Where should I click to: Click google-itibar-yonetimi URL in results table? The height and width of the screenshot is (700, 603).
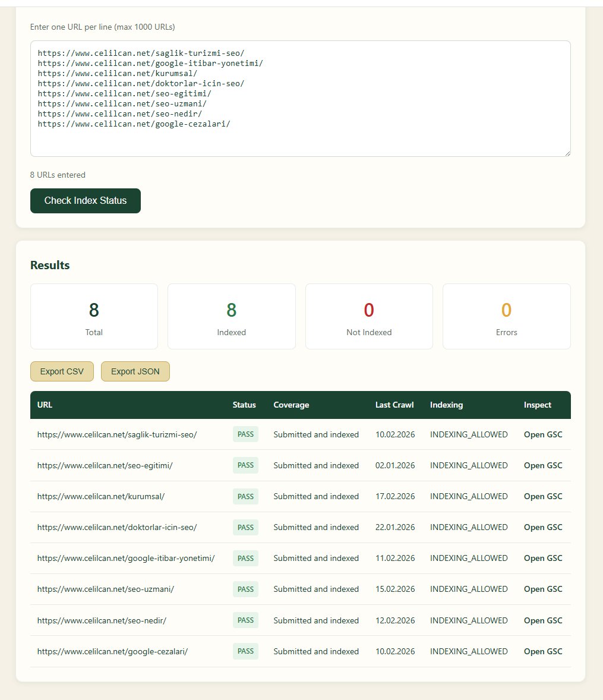[x=126, y=558]
